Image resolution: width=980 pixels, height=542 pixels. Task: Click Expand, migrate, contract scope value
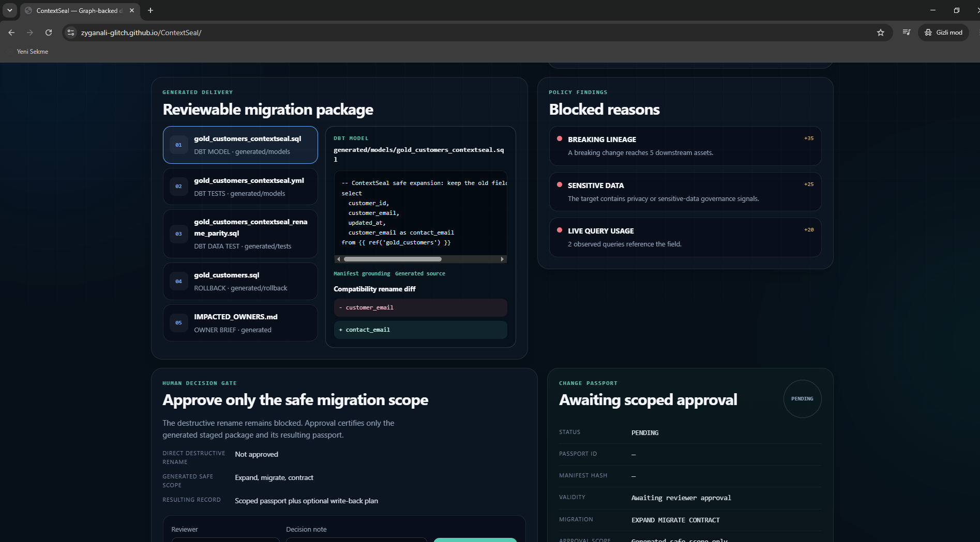(274, 478)
